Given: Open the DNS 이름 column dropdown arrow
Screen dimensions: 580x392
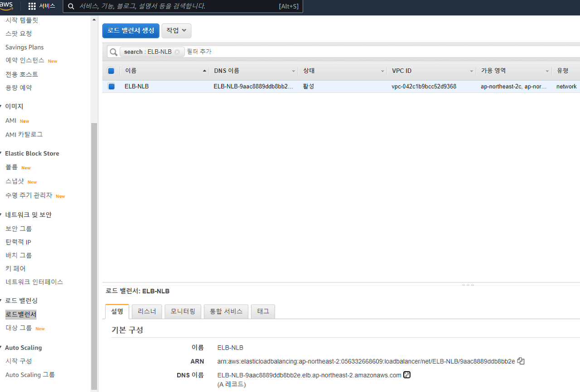Looking at the screenshot, I should click(x=294, y=72).
